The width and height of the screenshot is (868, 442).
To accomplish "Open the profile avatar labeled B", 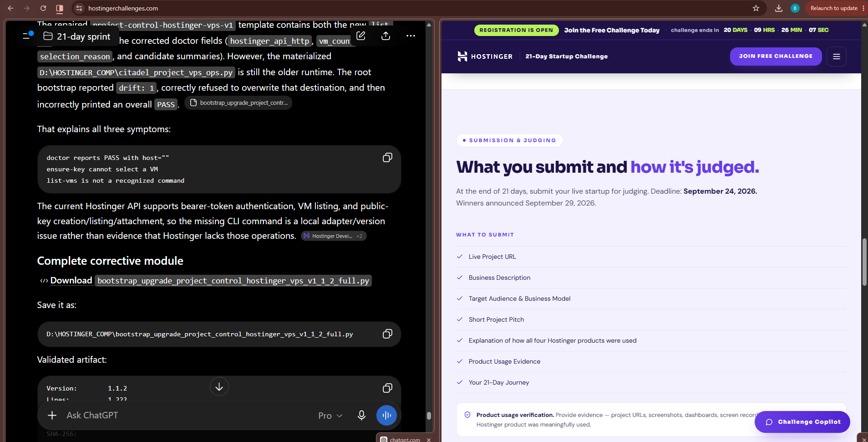I will pyautogui.click(x=795, y=8).
